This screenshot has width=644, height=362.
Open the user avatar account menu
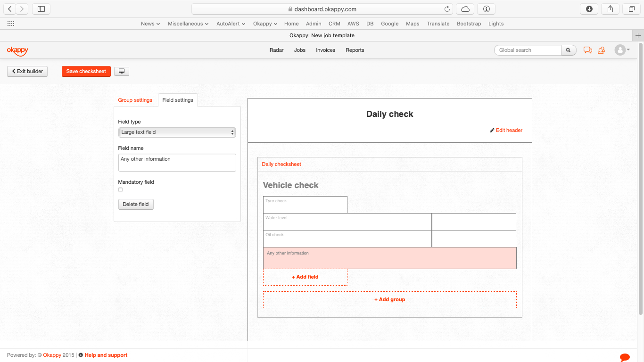tap(622, 50)
